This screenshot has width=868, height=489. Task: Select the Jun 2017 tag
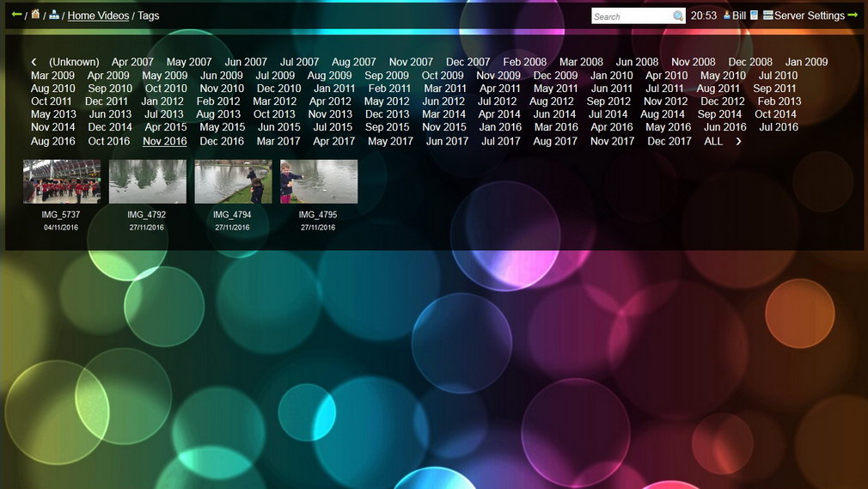click(x=447, y=141)
